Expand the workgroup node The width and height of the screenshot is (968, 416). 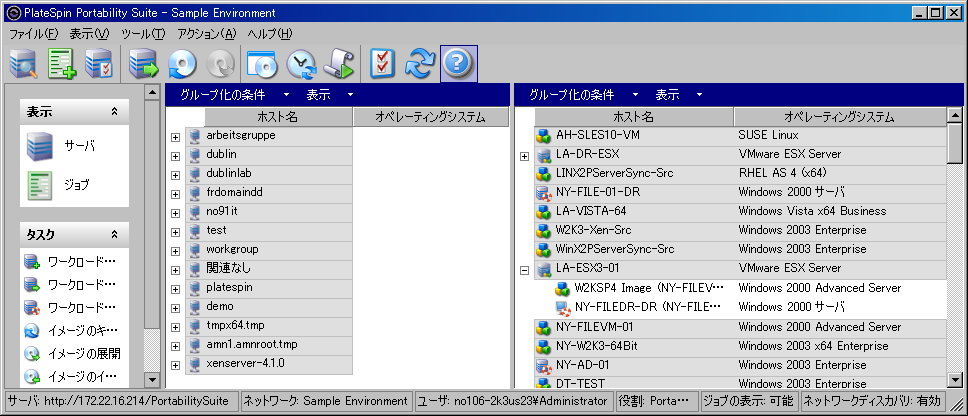176,251
